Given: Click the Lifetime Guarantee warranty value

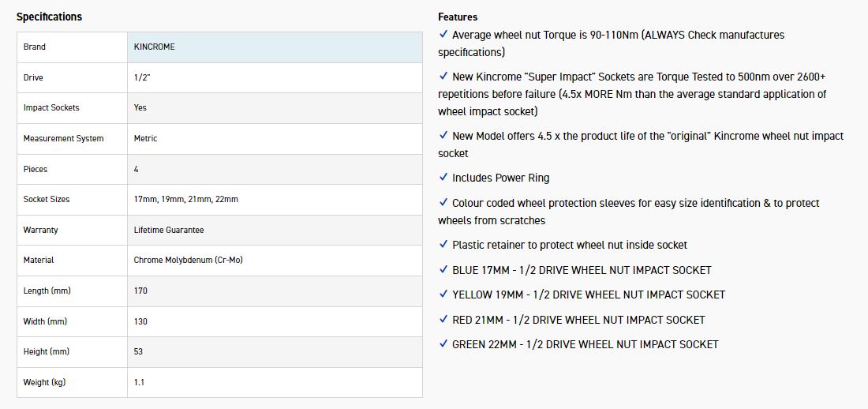Looking at the screenshot, I should [x=169, y=230].
